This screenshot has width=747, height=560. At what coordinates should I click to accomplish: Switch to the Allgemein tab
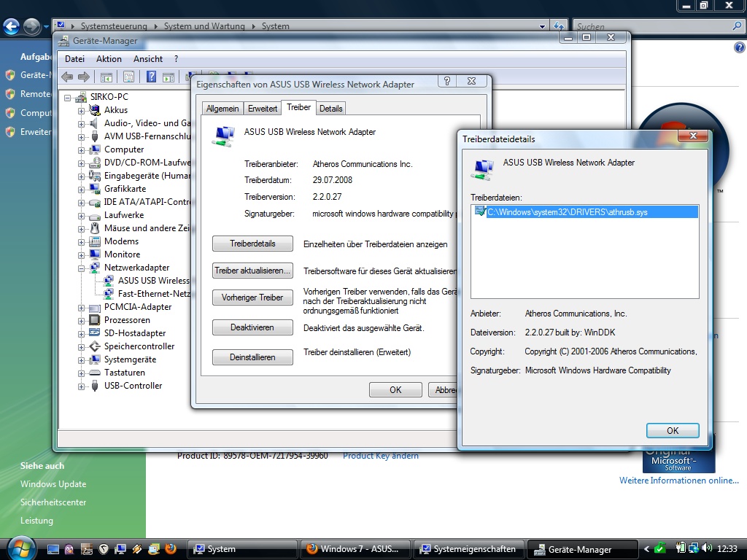[x=222, y=109]
